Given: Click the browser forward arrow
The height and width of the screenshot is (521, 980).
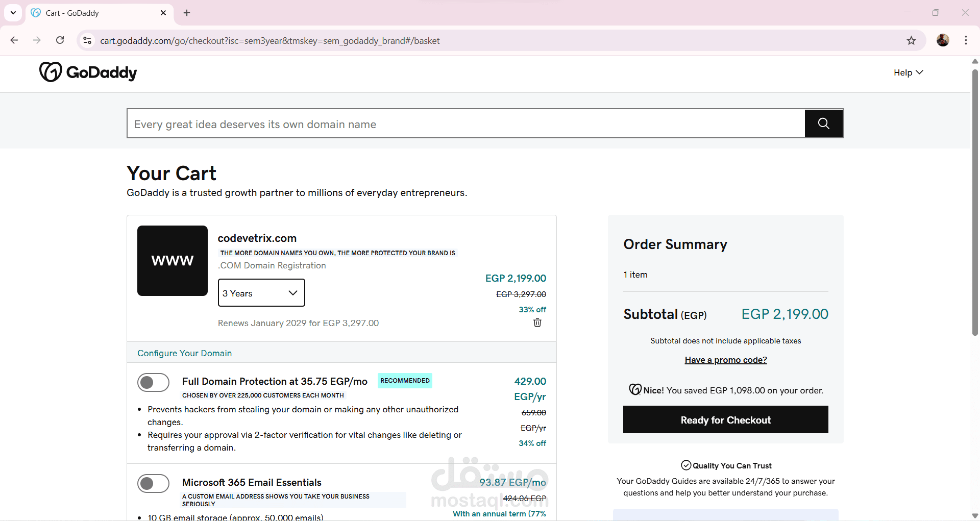Looking at the screenshot, I should point(37,40).
